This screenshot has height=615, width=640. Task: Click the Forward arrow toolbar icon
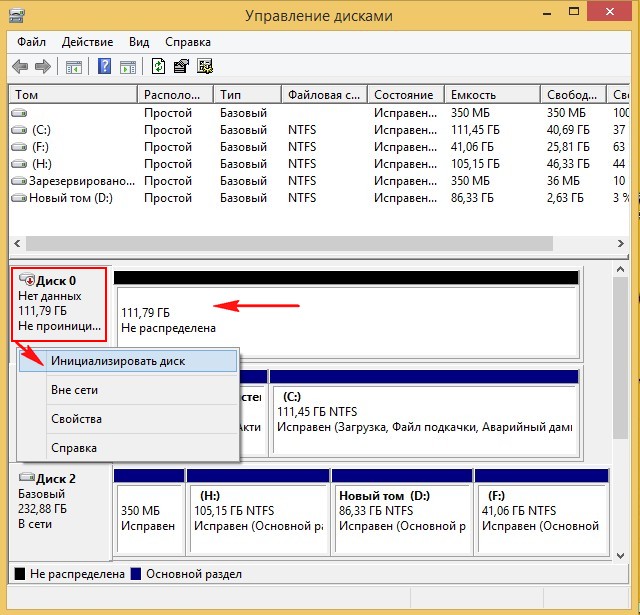42,67
